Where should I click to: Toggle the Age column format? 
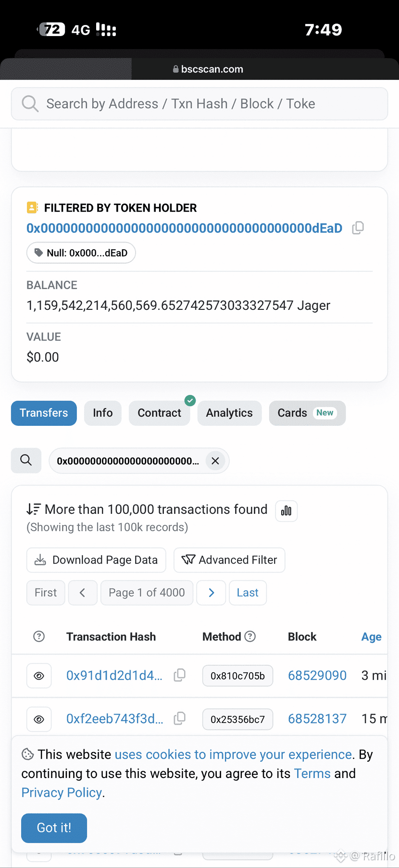click(x=371, y=637)
